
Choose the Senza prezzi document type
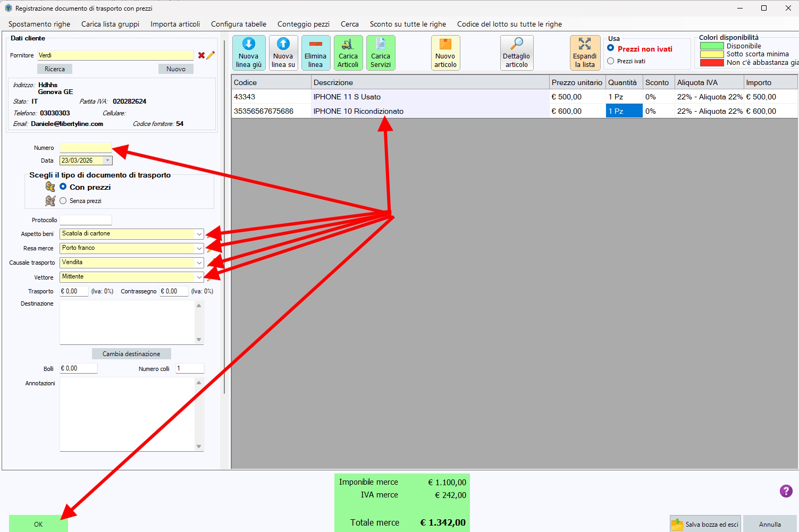tap(63, 201)
